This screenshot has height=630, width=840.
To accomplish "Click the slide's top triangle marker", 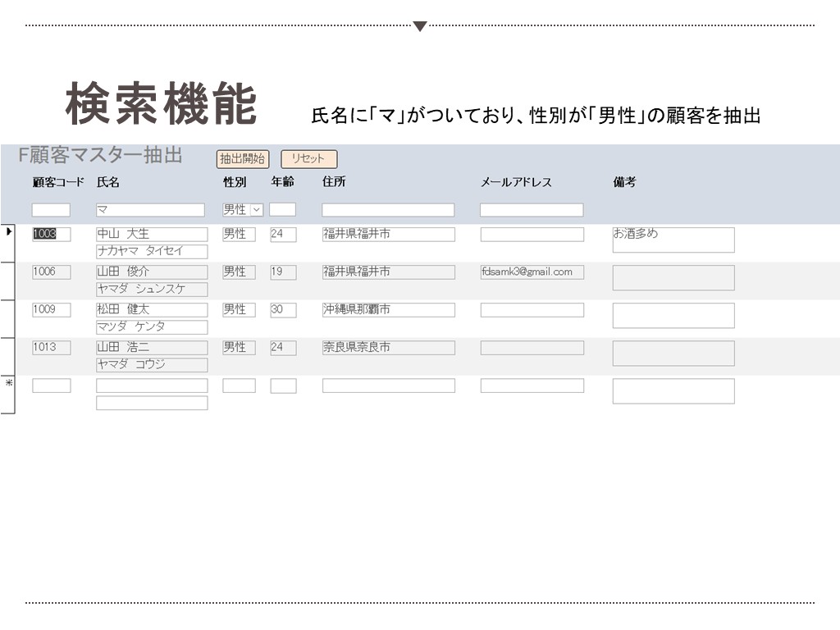I will 420,26.
